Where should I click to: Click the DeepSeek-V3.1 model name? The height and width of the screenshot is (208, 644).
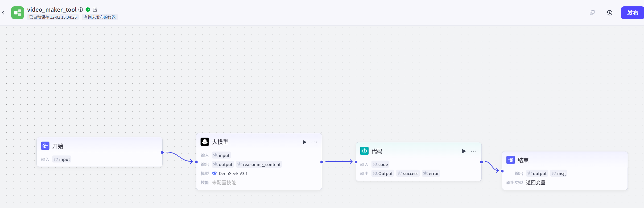click(x=233, y=173)
